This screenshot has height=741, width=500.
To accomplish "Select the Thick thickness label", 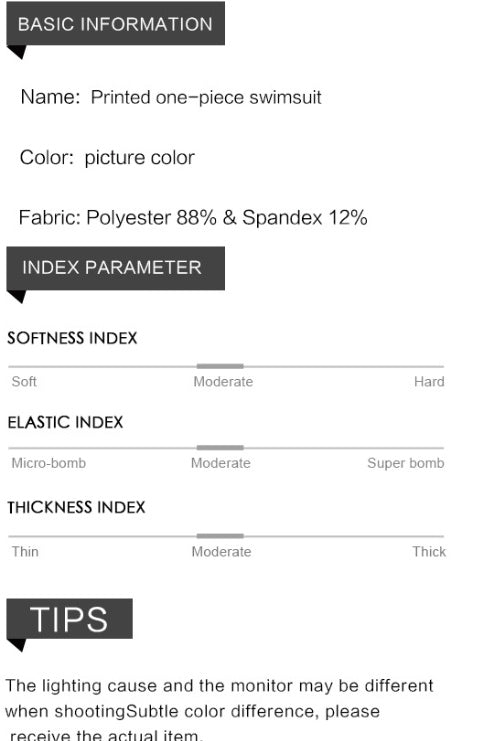I will pyautogui.click(x=429, y=551).
